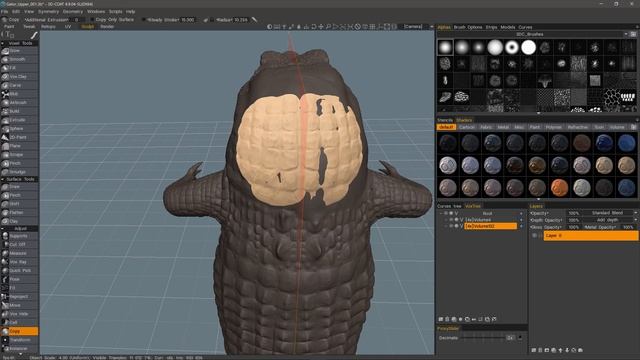Select the Transform tool
The width and height of the screenshot is (640, 360).
pos(20,340)
